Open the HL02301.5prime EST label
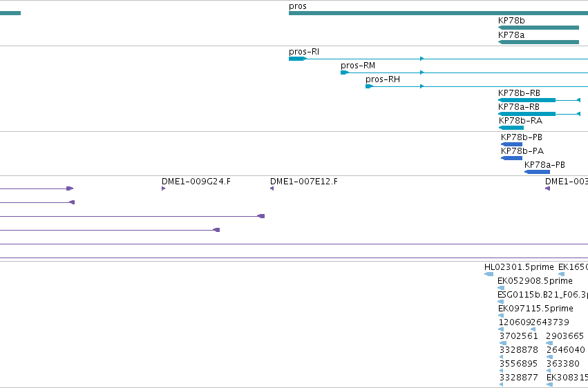The image size is (588, 388). click(519, 267)
